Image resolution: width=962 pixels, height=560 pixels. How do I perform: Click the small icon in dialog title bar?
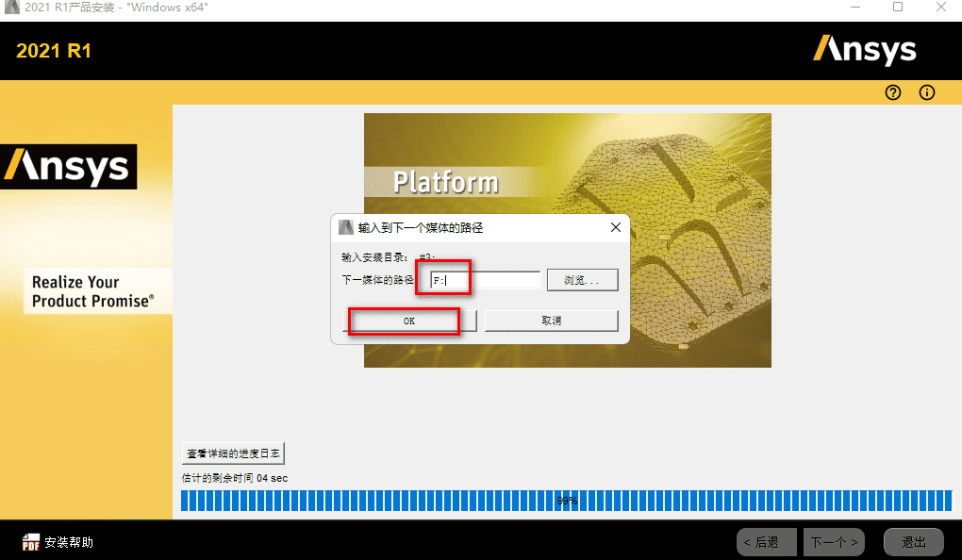(x=346, y=228)
